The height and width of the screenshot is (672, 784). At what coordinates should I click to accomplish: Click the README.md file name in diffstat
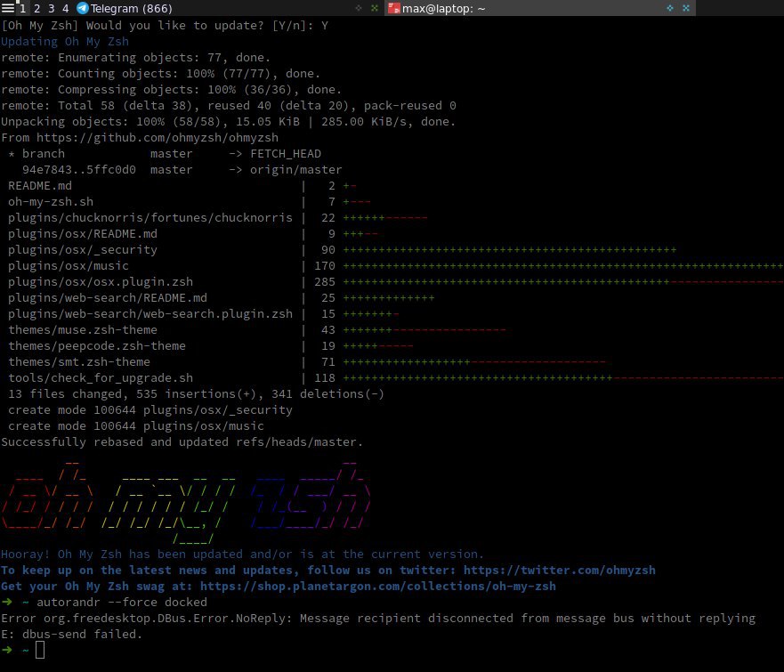point(40,185)
